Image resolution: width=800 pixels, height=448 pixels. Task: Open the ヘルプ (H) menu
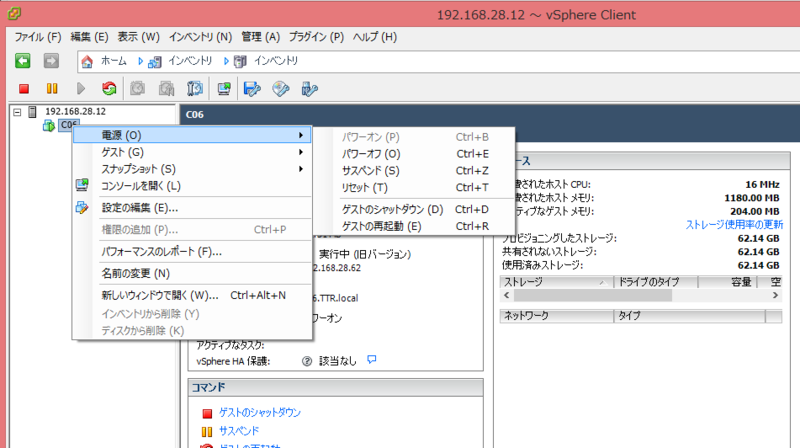coord(374,37)
